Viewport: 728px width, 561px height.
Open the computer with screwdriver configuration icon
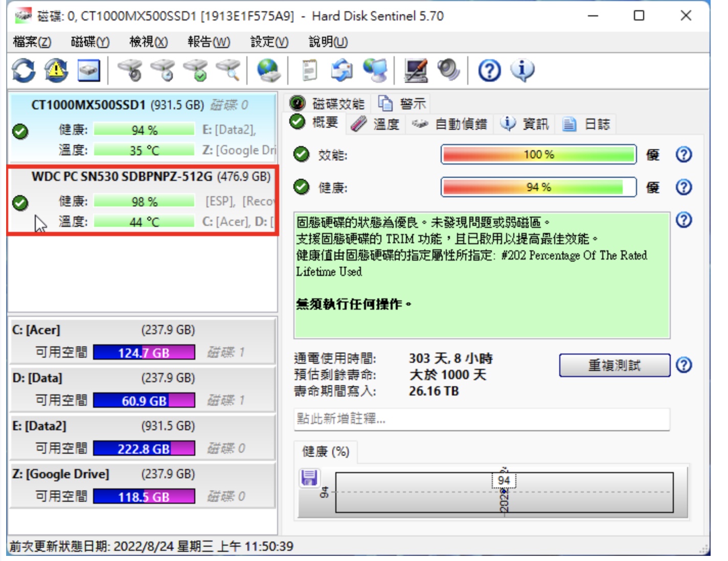416,71
